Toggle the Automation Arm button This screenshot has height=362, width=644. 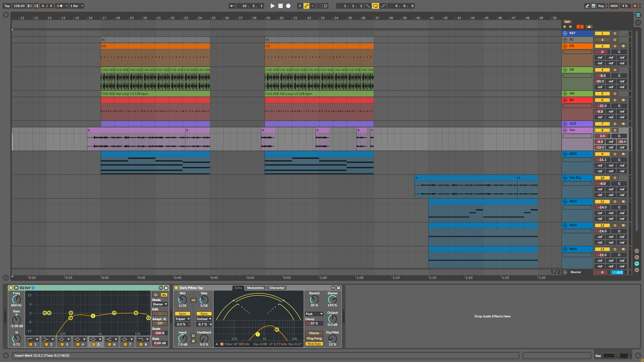pyautogui.click(x=306, y=6)
